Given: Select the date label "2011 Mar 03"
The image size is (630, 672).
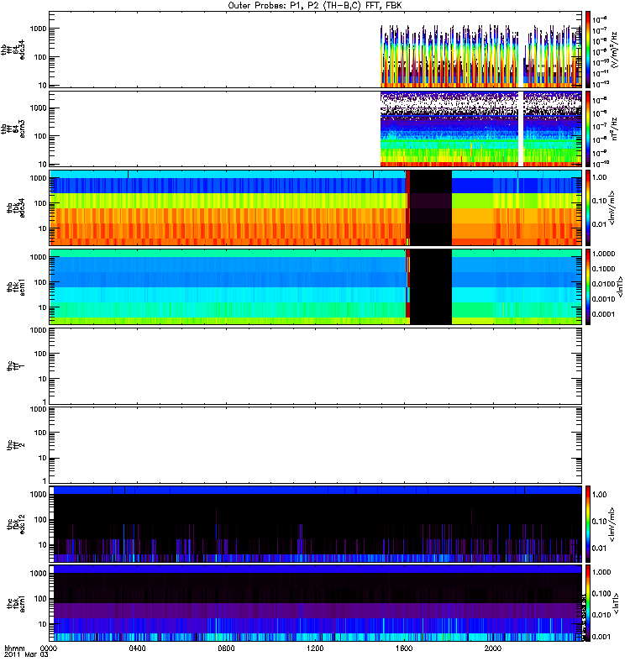Looking at the screenshot, I should pyautogui.click(x=26, y=654).
